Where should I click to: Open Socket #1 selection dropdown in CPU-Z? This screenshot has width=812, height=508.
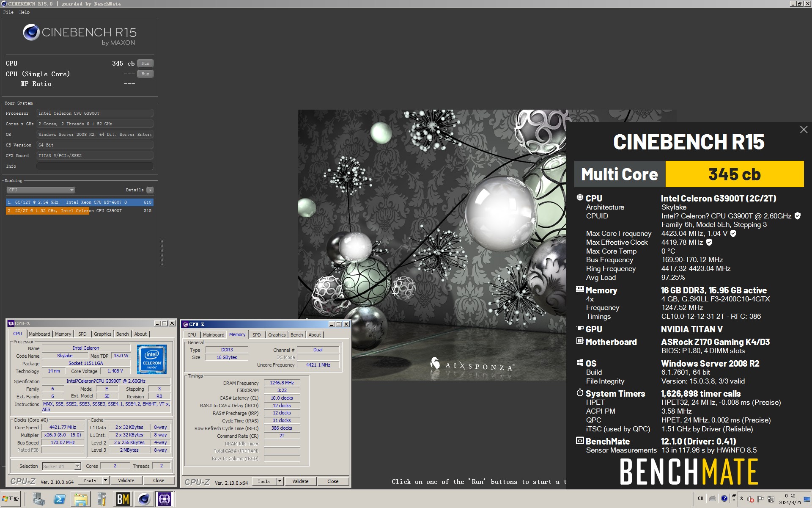coord(61,466)
